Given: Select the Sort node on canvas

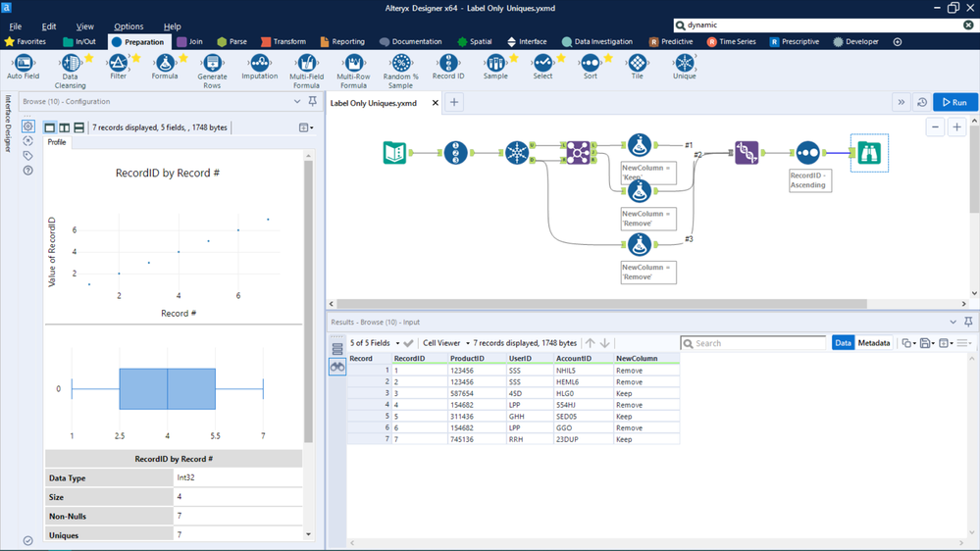Looking at the screenshot, I should [x=807, y=152].
